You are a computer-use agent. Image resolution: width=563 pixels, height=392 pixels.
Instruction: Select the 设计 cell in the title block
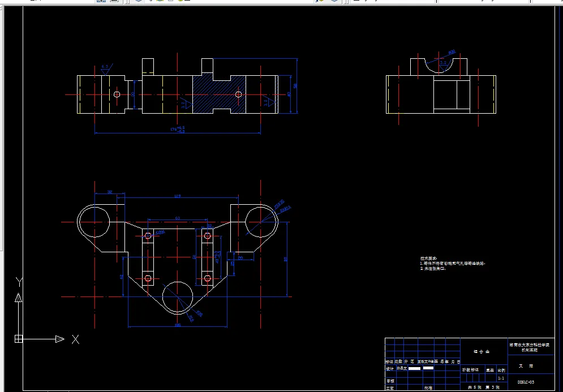tap(390, 369)
